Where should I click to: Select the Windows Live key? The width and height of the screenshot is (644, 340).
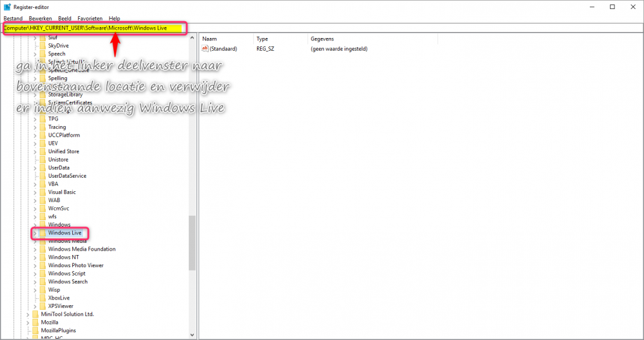[65, 233]
